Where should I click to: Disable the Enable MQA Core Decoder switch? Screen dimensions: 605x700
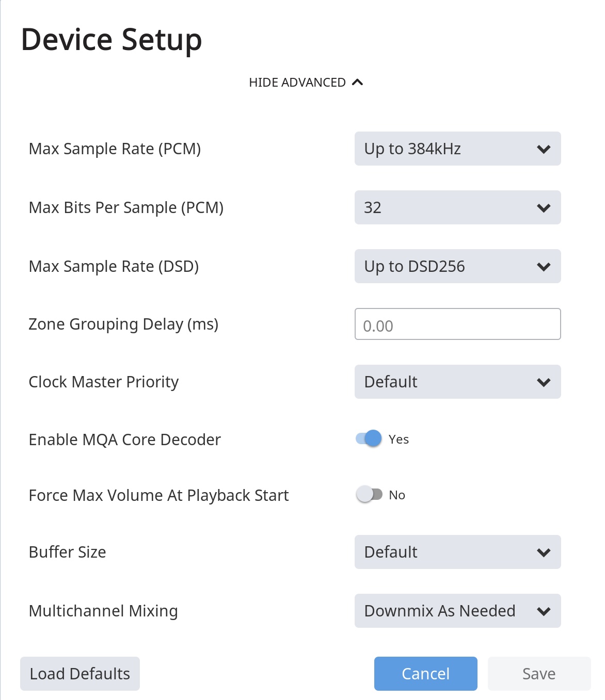pos(369,438)
